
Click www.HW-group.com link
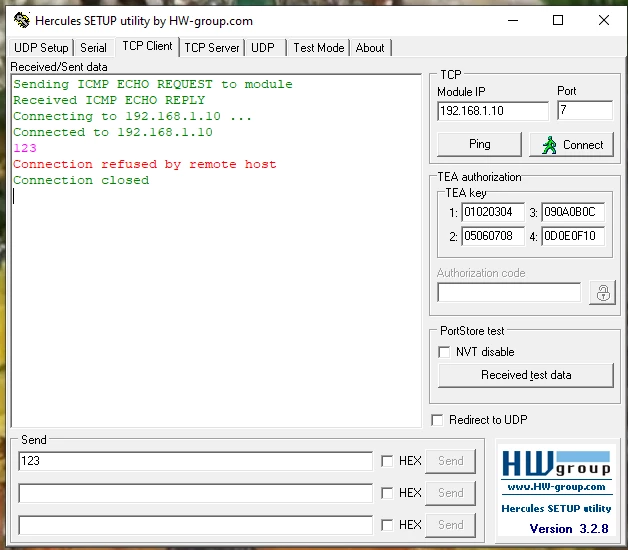(556, 487)
